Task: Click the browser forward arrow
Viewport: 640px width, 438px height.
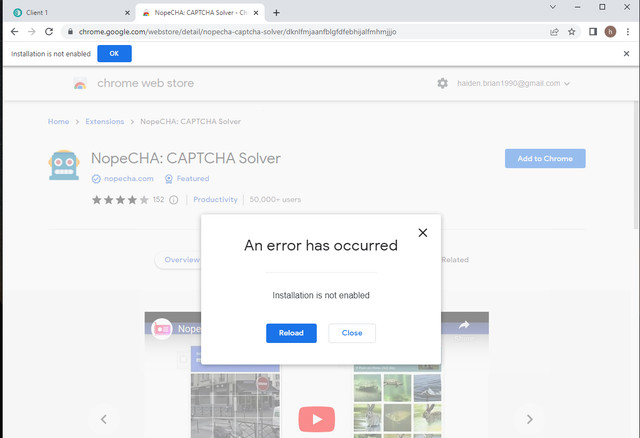Action: (32, 32)
